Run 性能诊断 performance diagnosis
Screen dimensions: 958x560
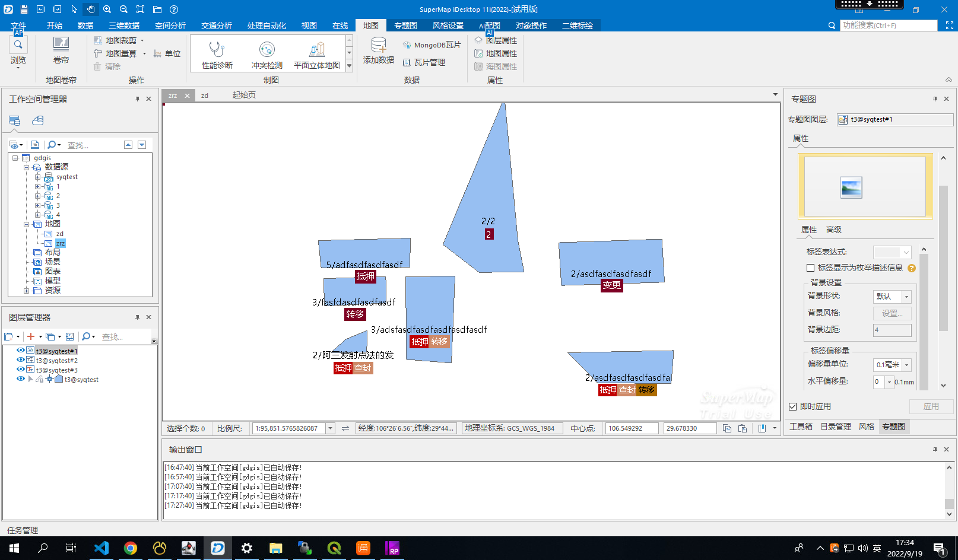[x=217, y=54]
